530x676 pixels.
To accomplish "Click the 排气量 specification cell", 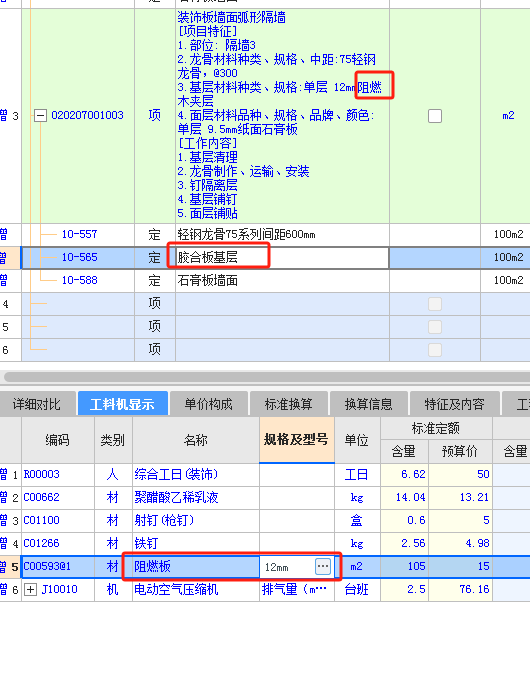I will pos(297,589).
